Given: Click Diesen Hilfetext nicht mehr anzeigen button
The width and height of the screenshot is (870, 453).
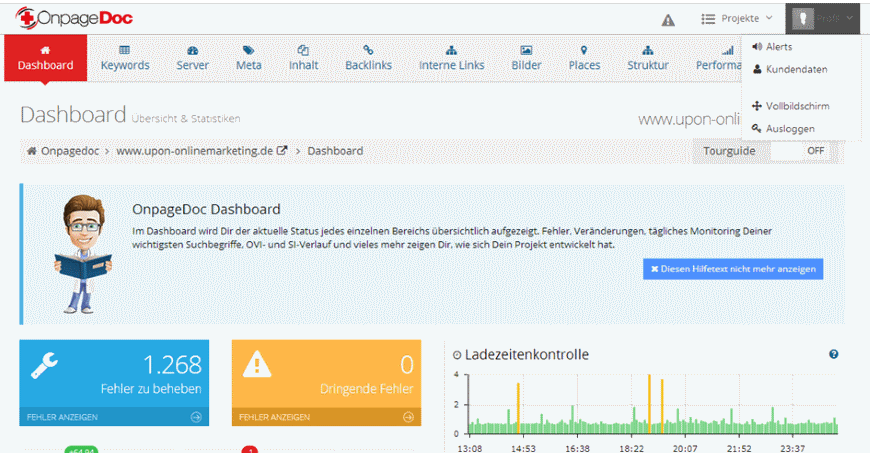Looking at the screenshot, I should pos(733,269).
